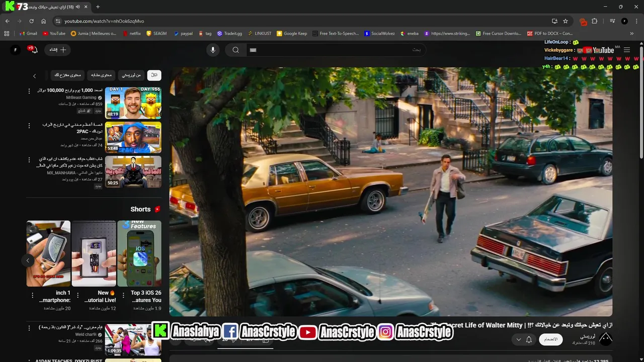Click the YouTube logo
The image size is (644, 362).
(599, 50)
